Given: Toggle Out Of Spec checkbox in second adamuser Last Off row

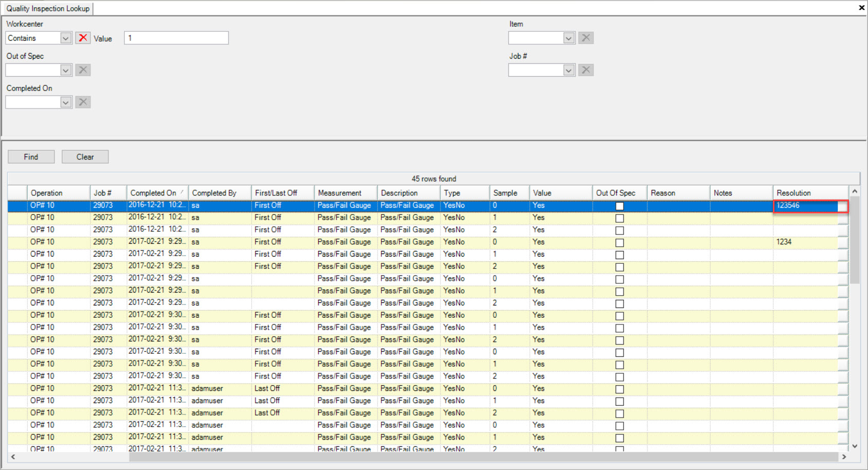Looking at the screenshot, I should (620, 402).
